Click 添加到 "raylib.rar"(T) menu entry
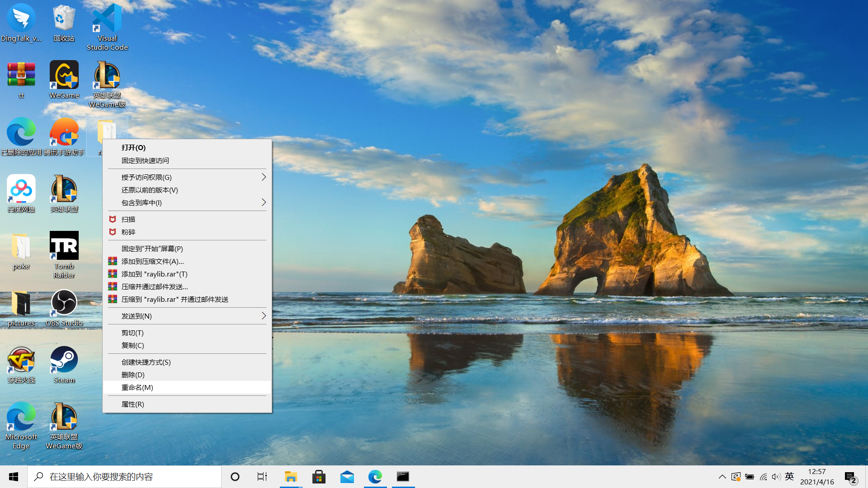Image resolution: width=868 pixels, height=488 pixels. (154, 274)
